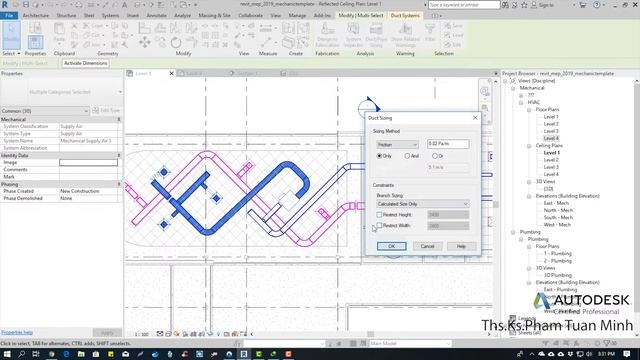Open File Explorer from the taskbar
This screenshot has width=640, height=360.
(x=81, y=354)
